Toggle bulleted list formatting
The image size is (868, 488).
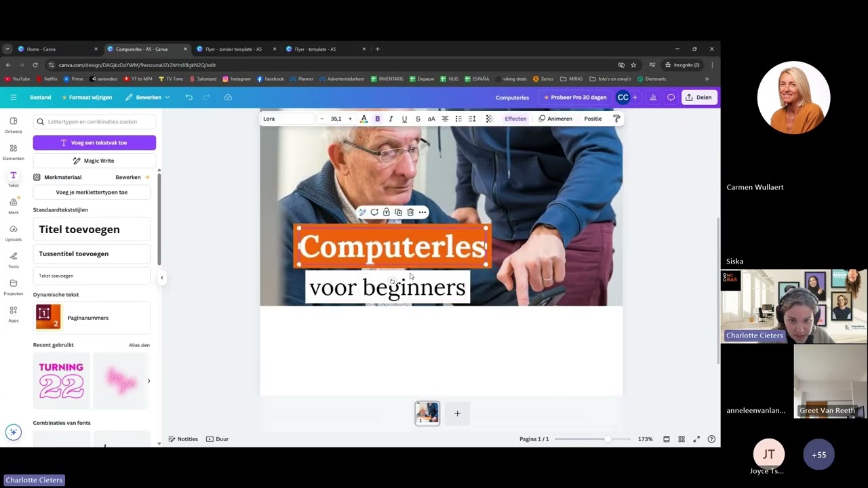tap(458, 119)
